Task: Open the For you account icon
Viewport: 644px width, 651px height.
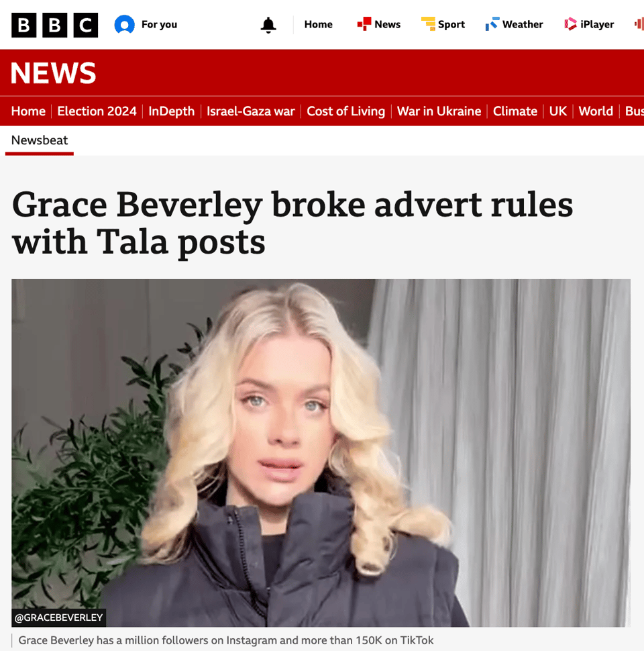Action: point(125,24)
